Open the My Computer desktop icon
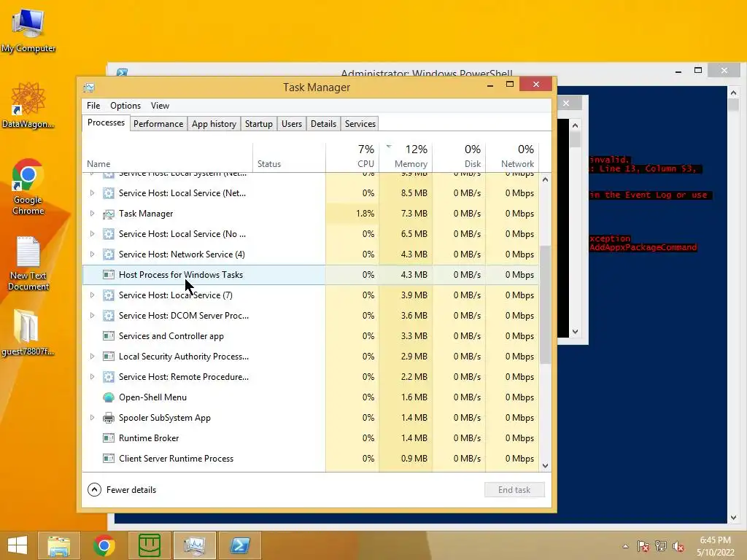The height and width of the screenshot is (560, 747). coord(28,30)
